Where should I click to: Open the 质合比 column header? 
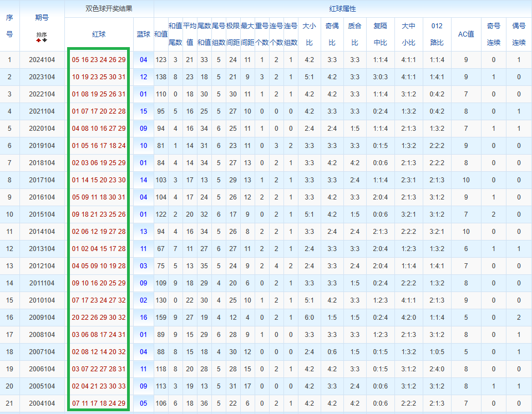[x=354, y=34]
